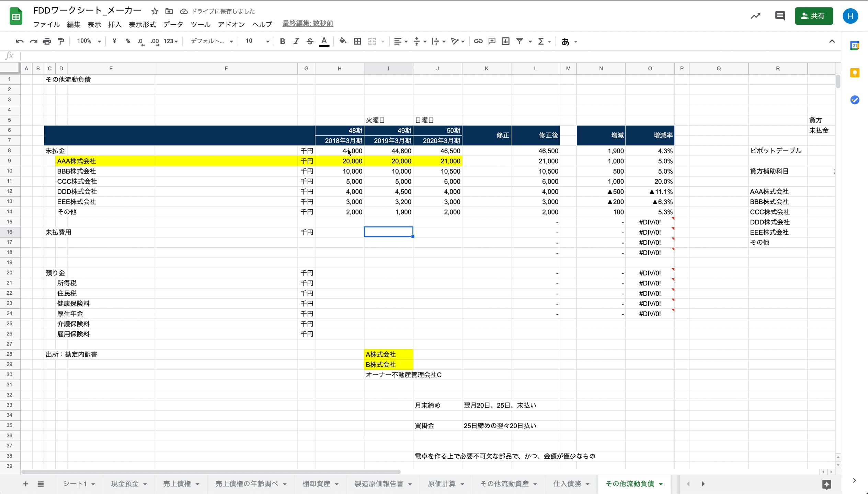This screenshot has height=494, width=868.
Task: Open the text color picker
Action: click(324, 41)
